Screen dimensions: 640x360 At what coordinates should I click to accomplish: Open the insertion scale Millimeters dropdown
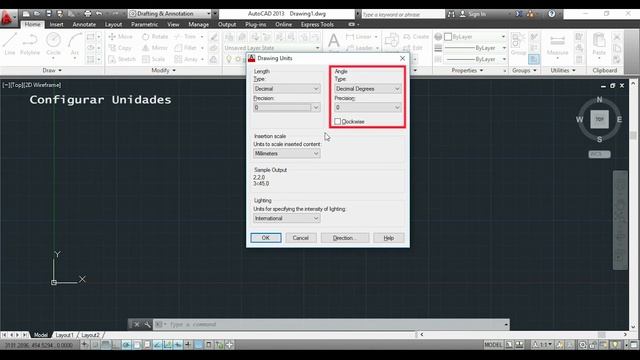click(x=287, y=153)
